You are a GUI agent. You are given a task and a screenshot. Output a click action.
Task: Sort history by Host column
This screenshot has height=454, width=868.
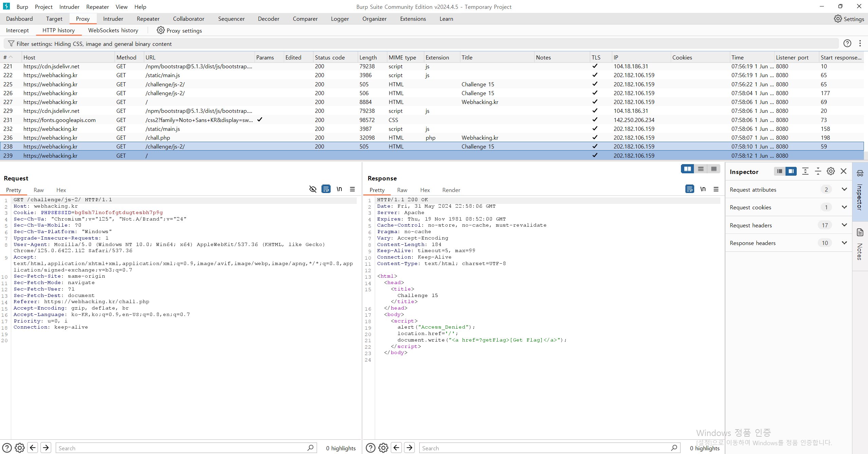68,57
